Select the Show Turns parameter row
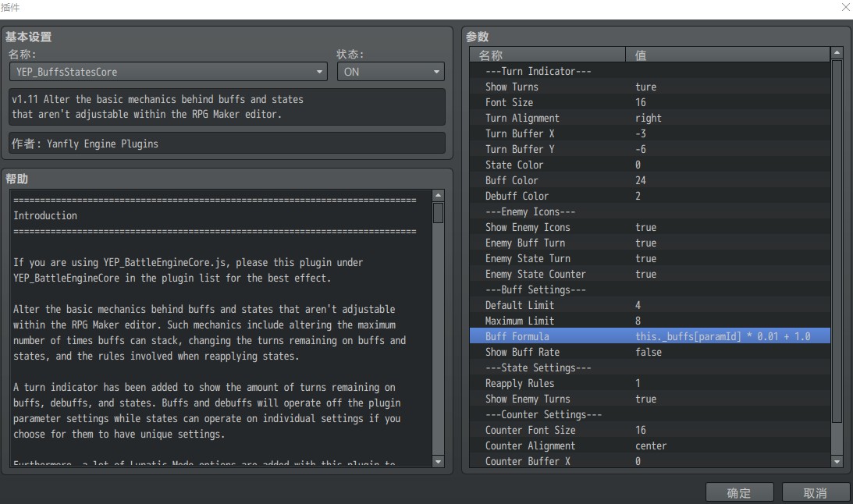Screen dimensions: 853x504 pos(650,87)
